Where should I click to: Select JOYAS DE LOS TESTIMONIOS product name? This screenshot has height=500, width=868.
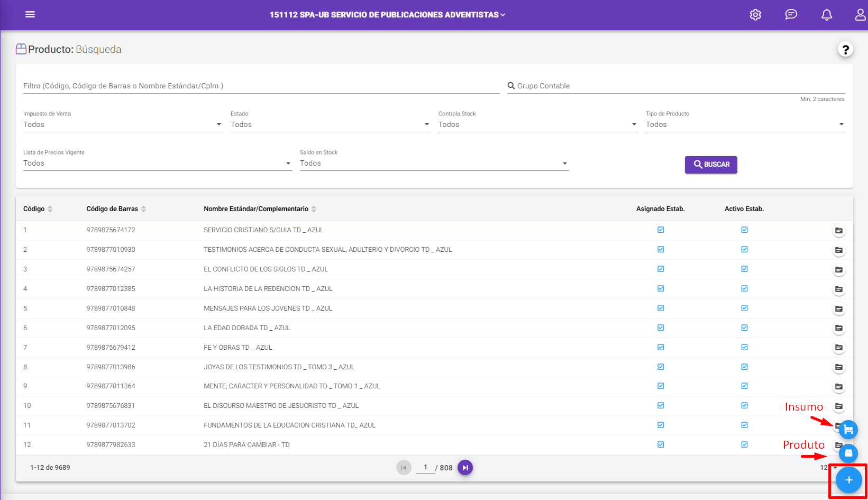coord(279,367)
